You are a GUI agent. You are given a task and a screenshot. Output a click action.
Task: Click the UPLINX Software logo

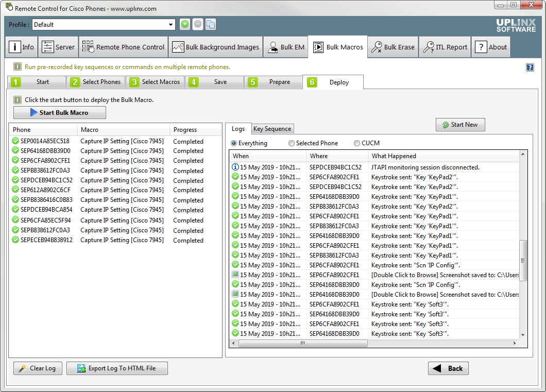tap(516, 26)
